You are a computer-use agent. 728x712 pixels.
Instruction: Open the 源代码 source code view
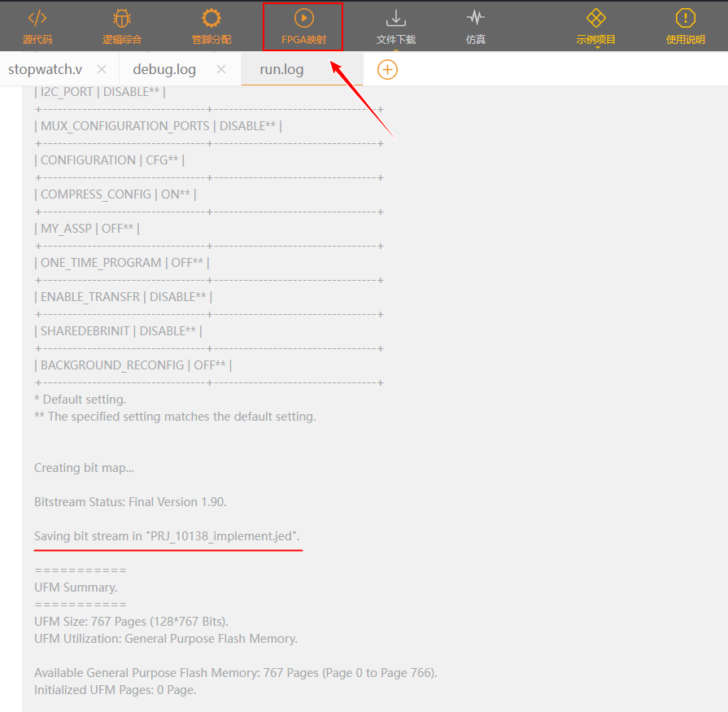click(37, 26)
